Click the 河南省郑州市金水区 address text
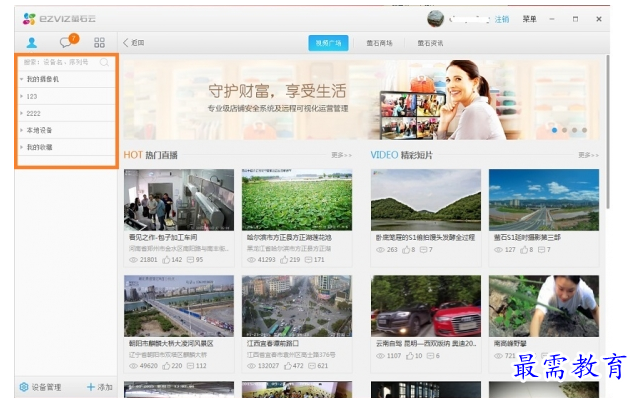The height and width of the screenshot is (398, 635). pyautogui.click(x=179, y=249)
